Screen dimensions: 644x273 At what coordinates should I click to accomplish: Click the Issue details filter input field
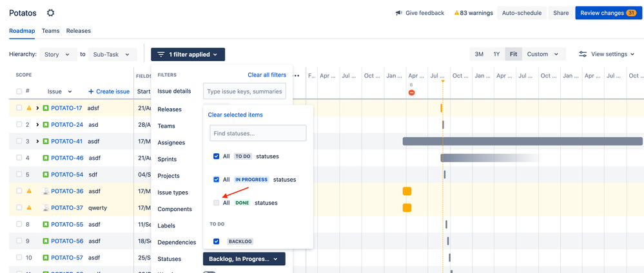244,91
